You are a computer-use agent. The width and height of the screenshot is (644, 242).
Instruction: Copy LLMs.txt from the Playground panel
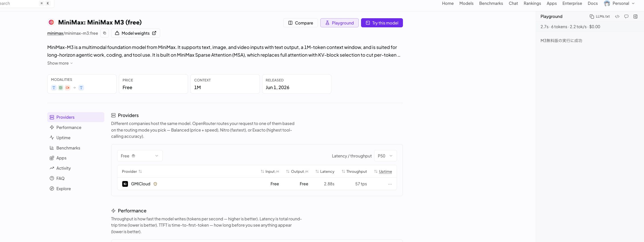tap(600, 17)
